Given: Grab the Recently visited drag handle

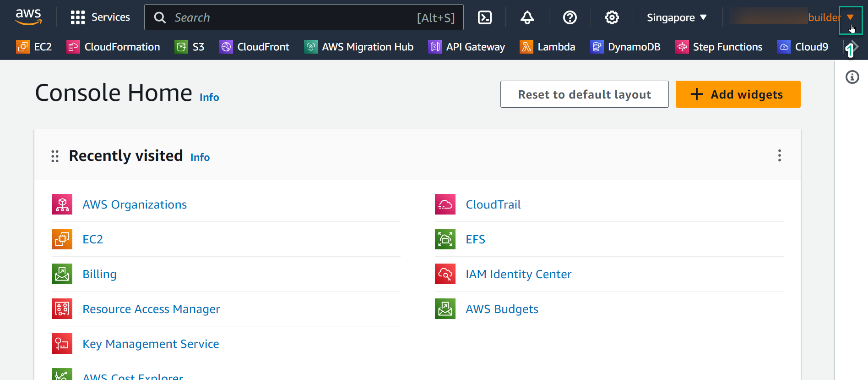Looking at the screenshot, I should [55, 156].
